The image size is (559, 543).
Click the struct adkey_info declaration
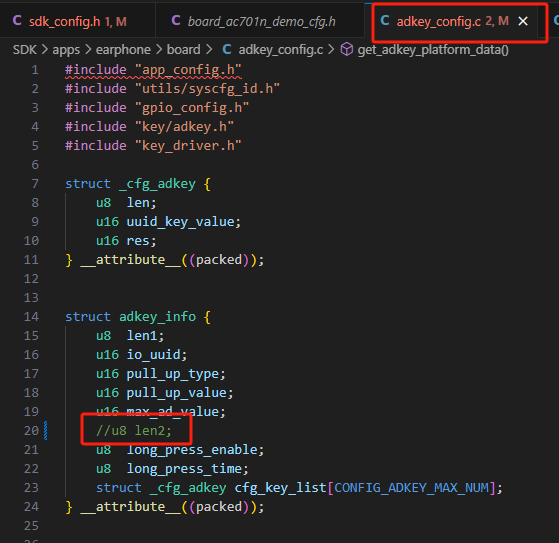pyautogui.click(x=138, y=317)
